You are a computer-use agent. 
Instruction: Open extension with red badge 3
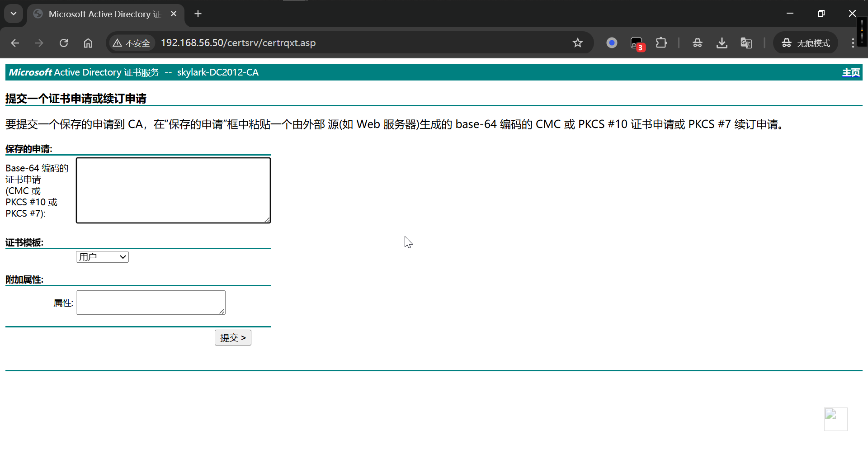click(637, 43)
